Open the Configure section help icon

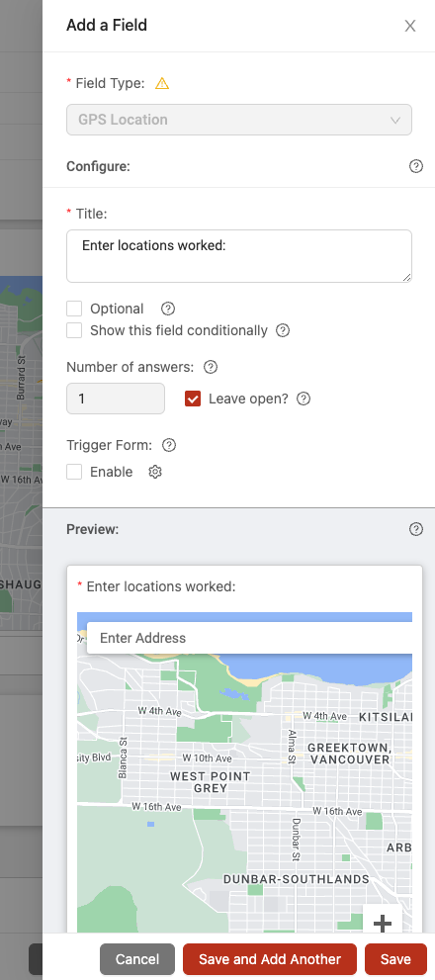(415, 166)
